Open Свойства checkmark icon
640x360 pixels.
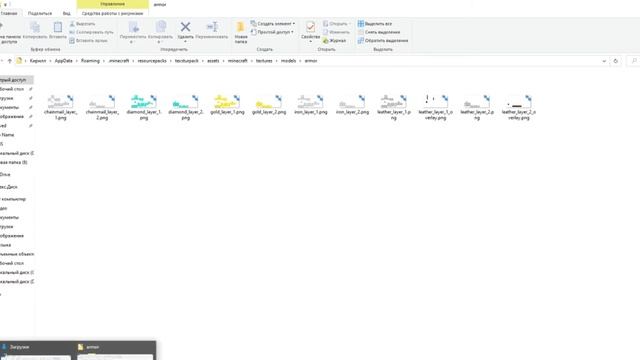coord(310,27)
